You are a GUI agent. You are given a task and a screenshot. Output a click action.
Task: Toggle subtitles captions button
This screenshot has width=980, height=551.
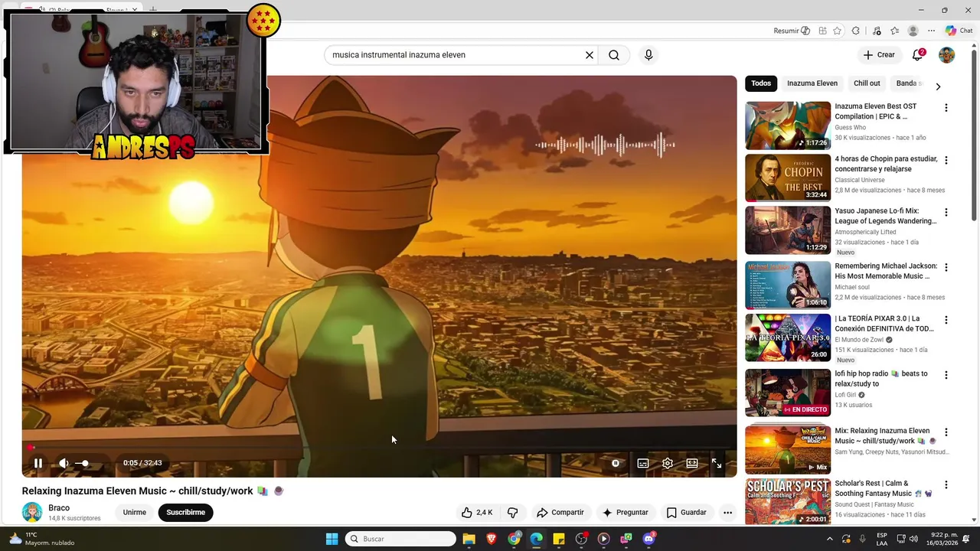coord(643,463)
